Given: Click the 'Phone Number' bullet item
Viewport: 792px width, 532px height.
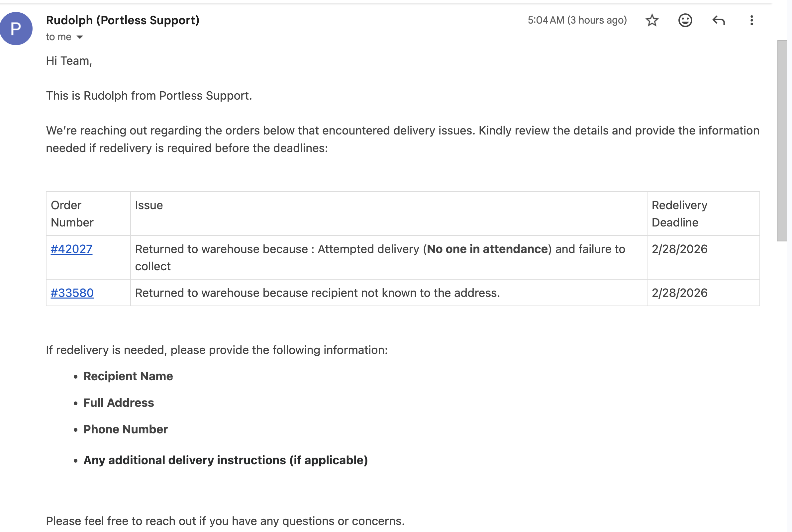Looking at the screenshot, I should coord(126,429).
